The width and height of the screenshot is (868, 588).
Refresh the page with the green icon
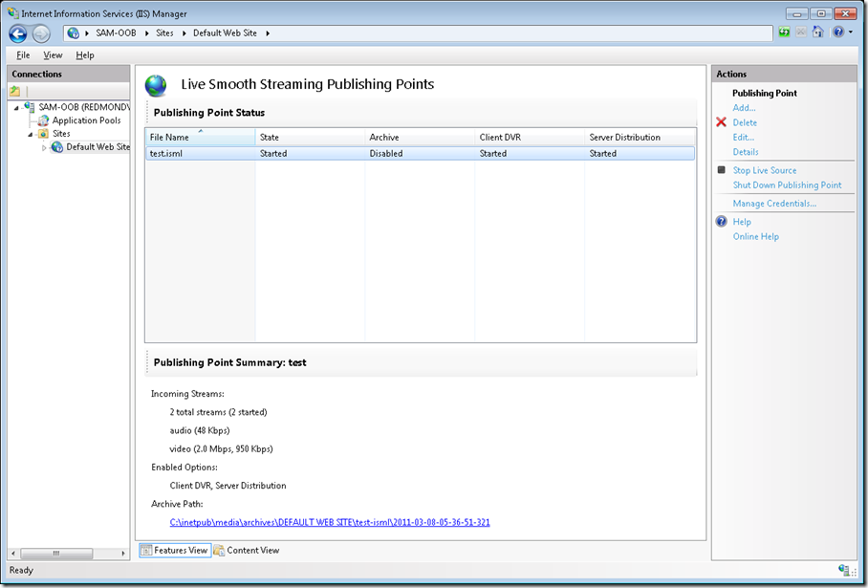click(x=784, y=33)
